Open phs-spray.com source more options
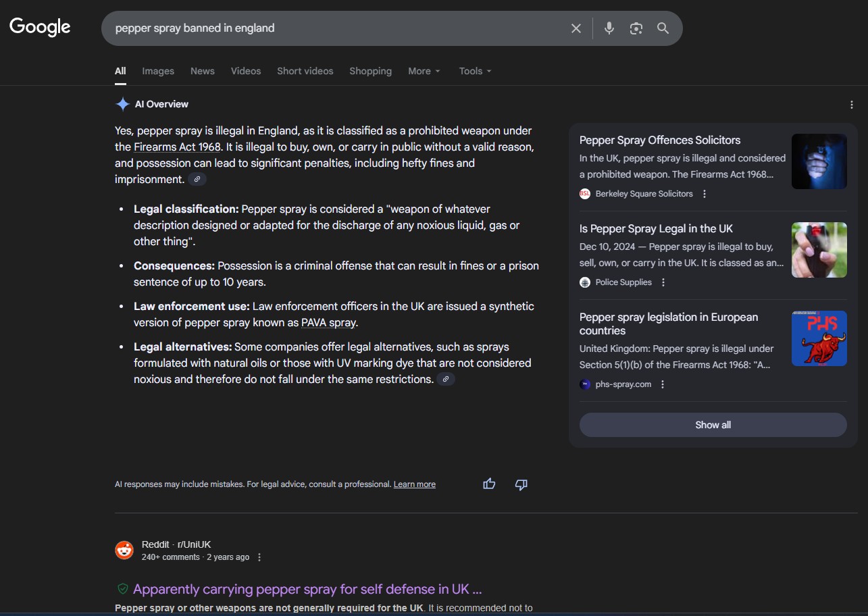 coord(663,384)
